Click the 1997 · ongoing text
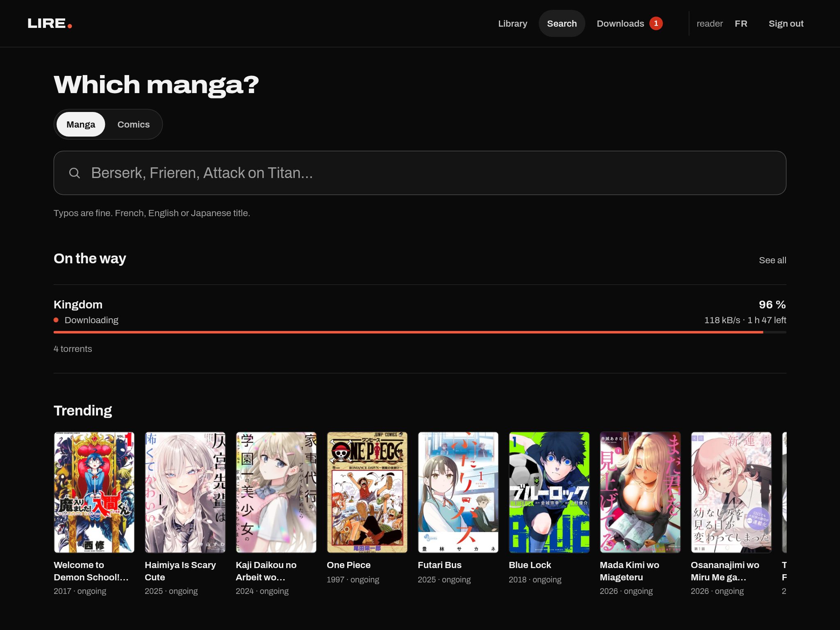840x630 pixels. click(x=353, y=580)
